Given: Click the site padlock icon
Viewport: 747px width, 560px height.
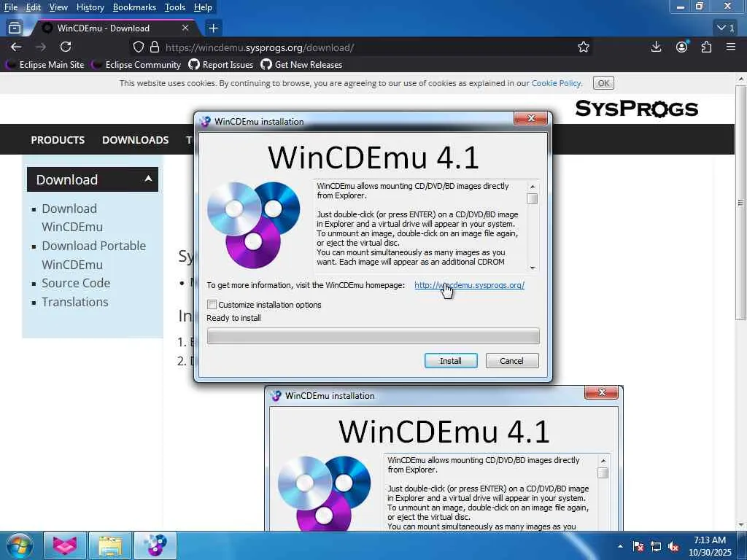Looking at the screenshot, I should pyautogui.click(x=155, y=47).
